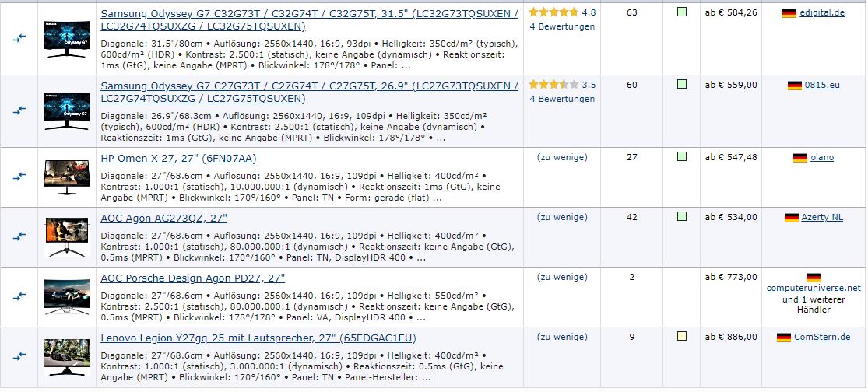Open 4 Bewertungen under 3.5 rating
The height and width of the screenshot is (392, 868).
tap(562, 99)
